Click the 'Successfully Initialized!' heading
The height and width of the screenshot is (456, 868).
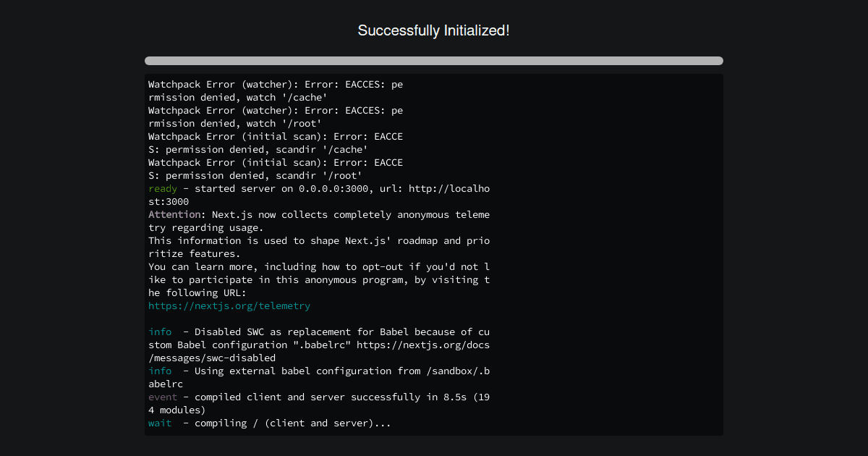tap(433, 30)
